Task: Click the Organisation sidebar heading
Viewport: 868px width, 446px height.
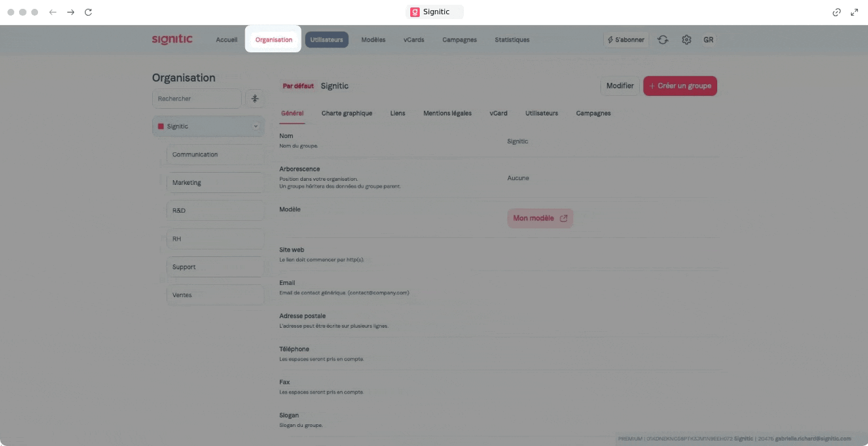Action: (183, 78)
